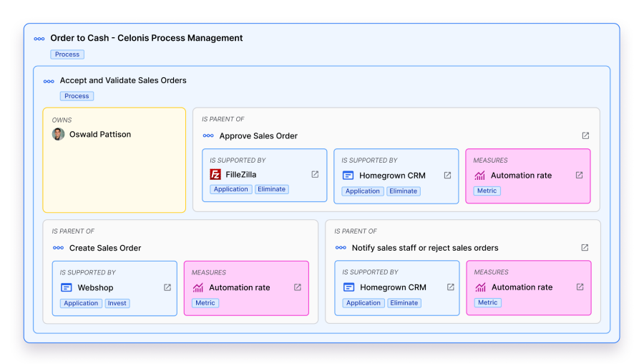Click Eliminate tag on FilleZilla card
This screenshot has width=644, height=364.
[271, 189]
